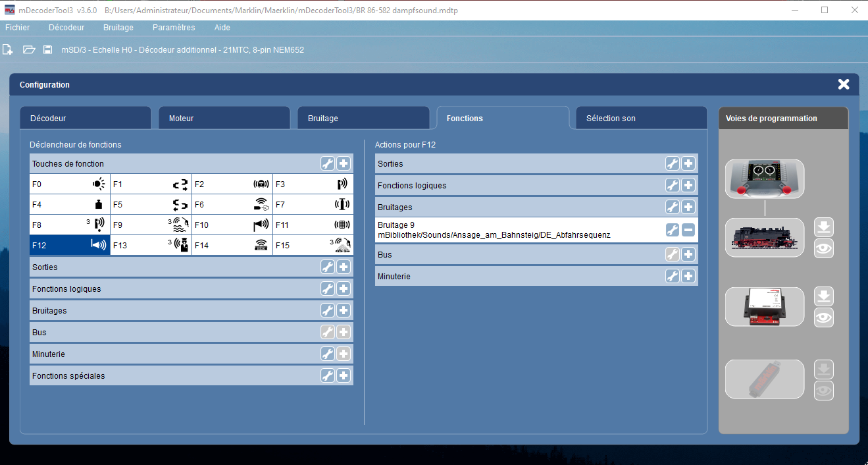Select function key F2

(232, 184)
